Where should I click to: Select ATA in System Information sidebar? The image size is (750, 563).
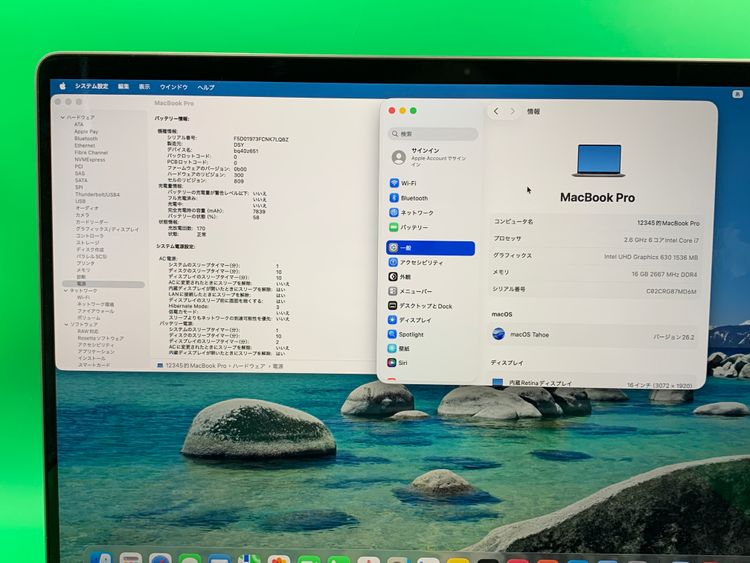click(79, 124)
